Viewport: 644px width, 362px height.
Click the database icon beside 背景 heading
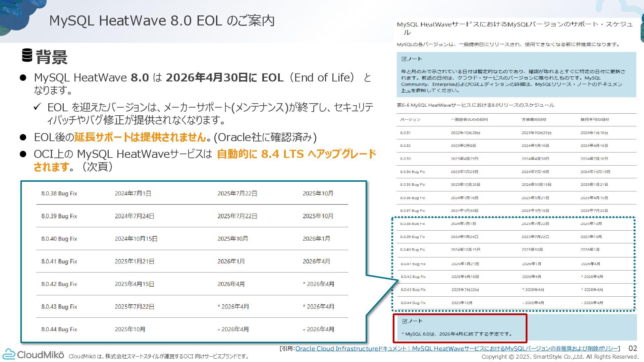pos(27,55)
